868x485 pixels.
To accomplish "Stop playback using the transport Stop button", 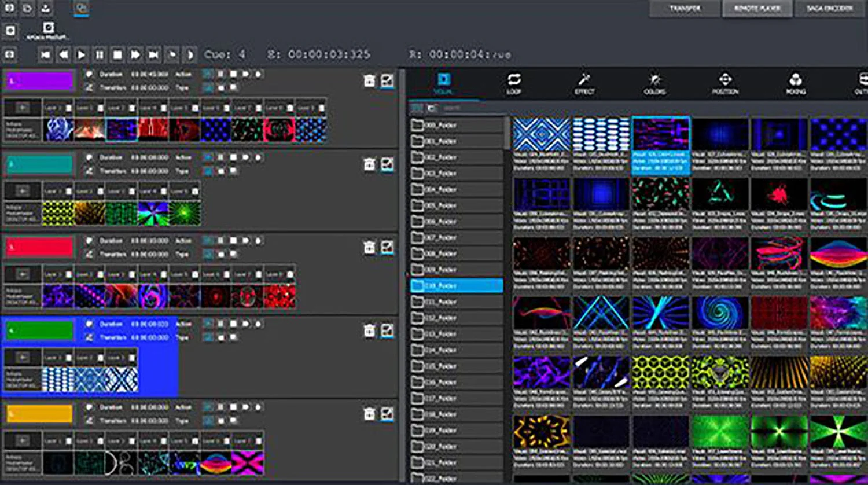I will click(x=117, y=55).
